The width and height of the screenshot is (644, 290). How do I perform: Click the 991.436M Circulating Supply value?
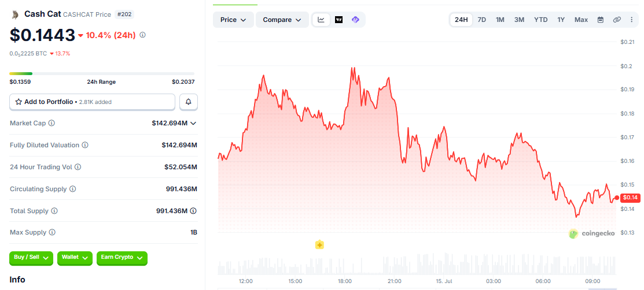coord(182,189)
